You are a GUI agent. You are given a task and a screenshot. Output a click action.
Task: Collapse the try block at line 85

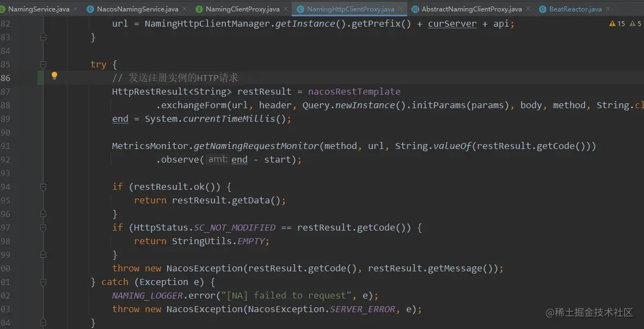[43, 64]
